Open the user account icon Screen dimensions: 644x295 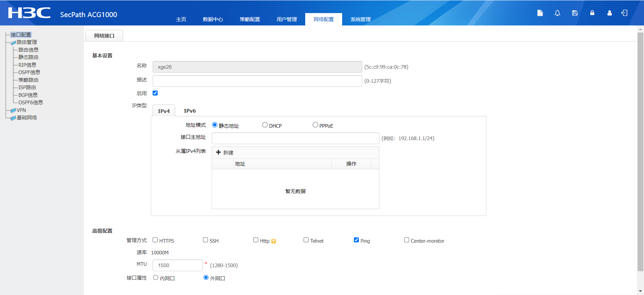coord(609,13)
